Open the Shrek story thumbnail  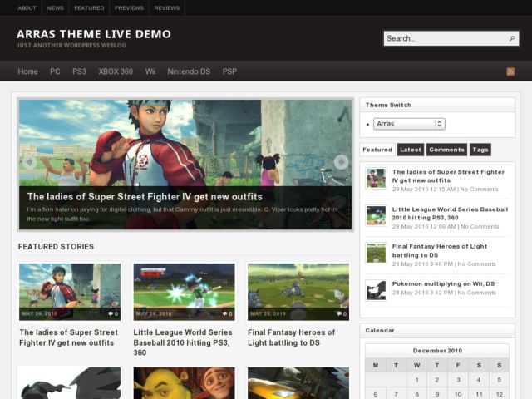pyautogui.click(x=184, y=383)
